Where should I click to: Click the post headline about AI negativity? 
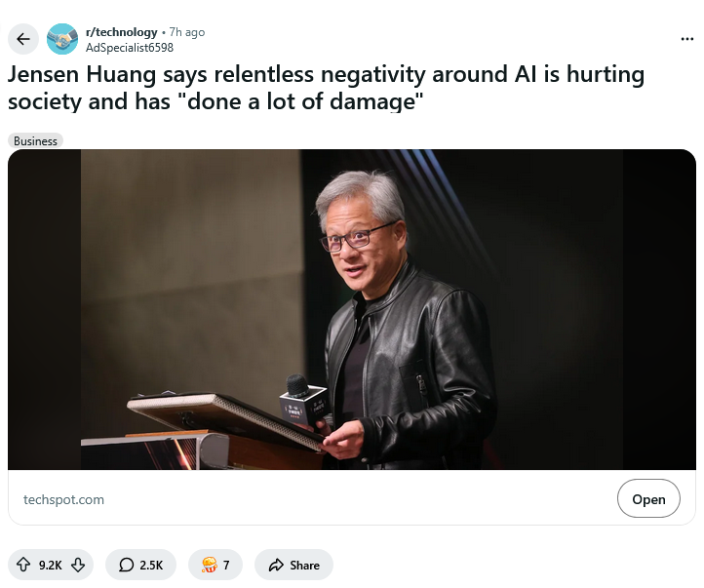pyautogui.click(x=326, y=88)
